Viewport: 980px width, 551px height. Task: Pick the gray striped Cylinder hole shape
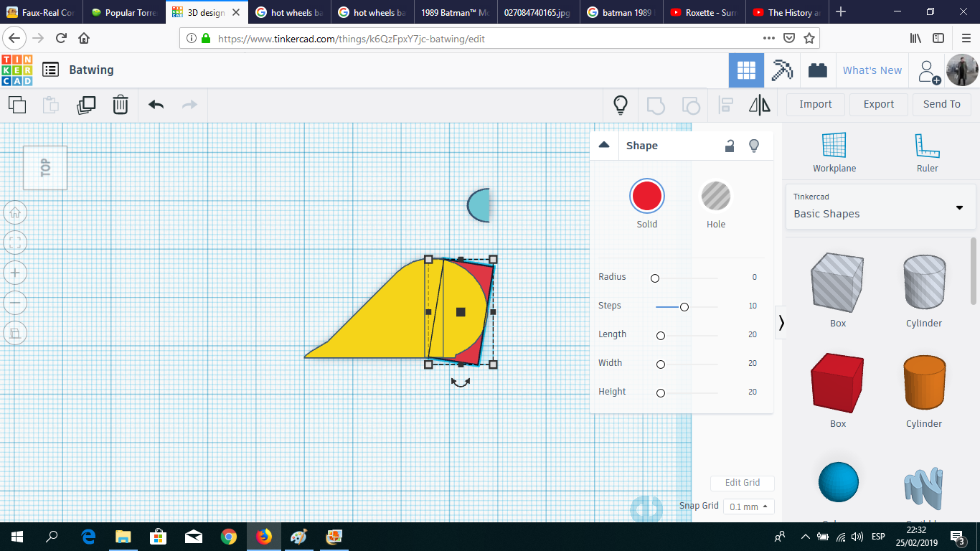click(x=924, y=281)
